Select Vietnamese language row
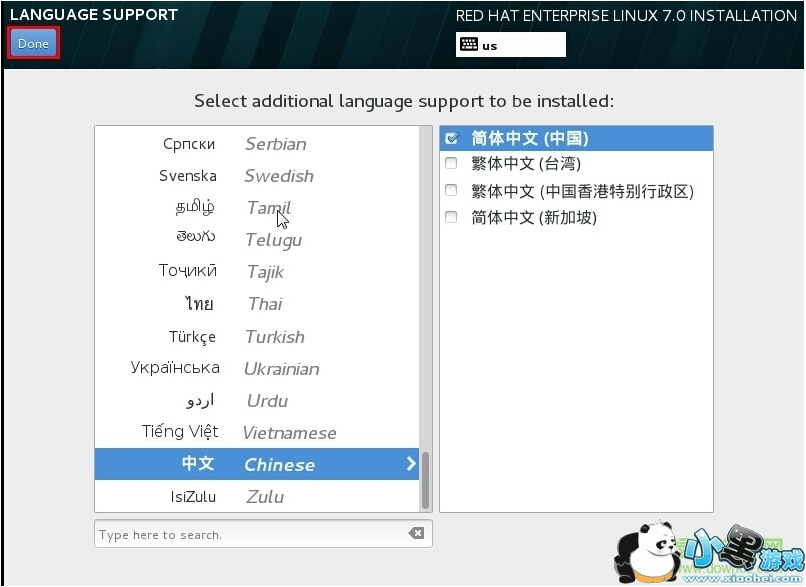 (x=257, y=432)
